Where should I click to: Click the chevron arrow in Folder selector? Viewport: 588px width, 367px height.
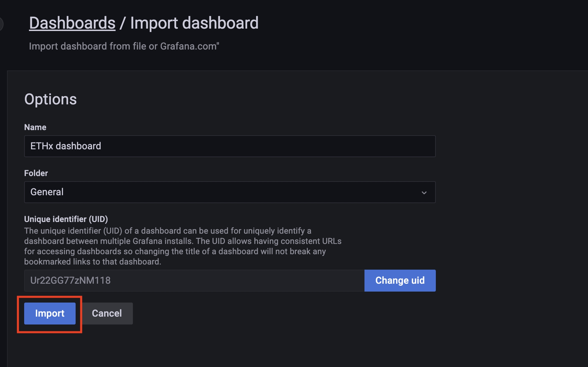[x=424, y=193]
